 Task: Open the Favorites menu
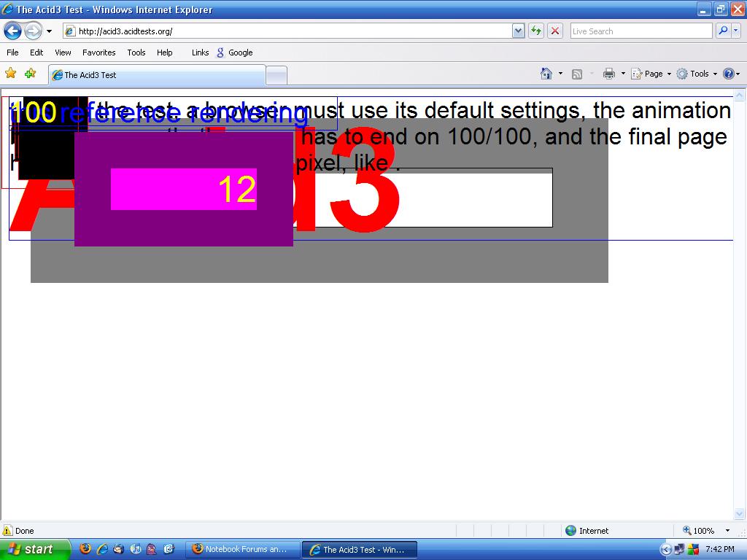point(99,52)
